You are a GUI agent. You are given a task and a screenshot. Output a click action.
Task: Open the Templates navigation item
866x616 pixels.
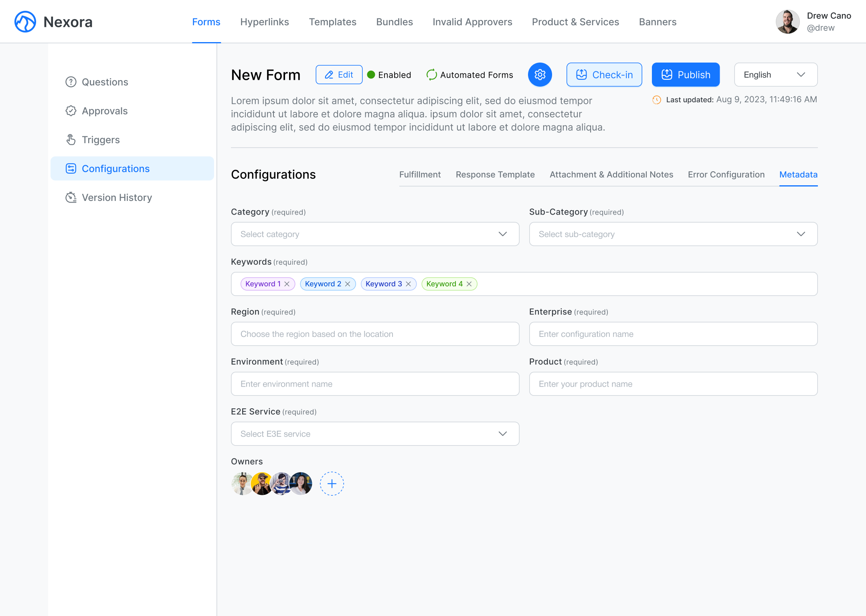(332, 22)
